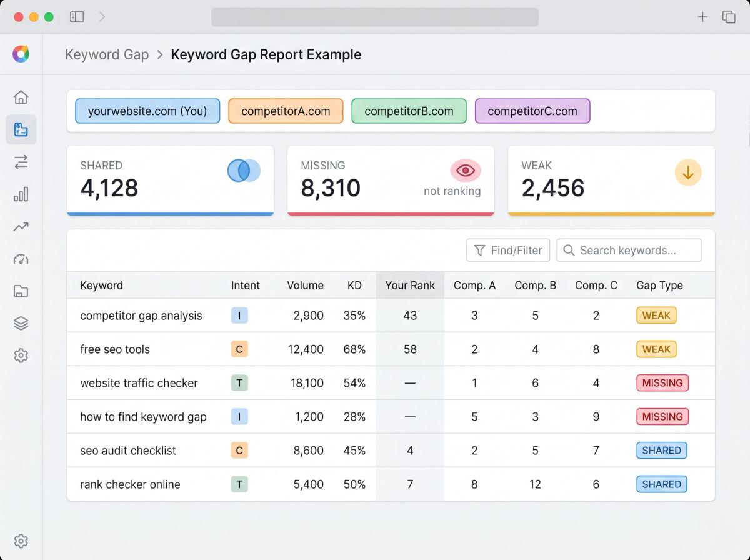Click the Missing eye icon
The image size is (750, 560).
[466, 170]
